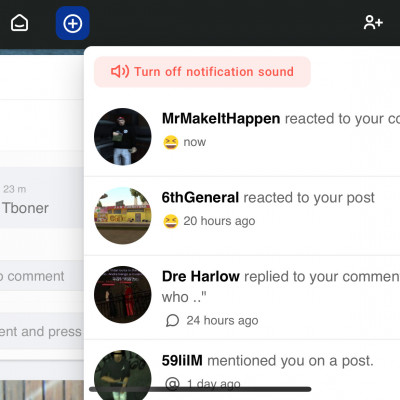Screen dimensions: 400x400
Task: Click the blue plus create button
Action: click(73, 23)
